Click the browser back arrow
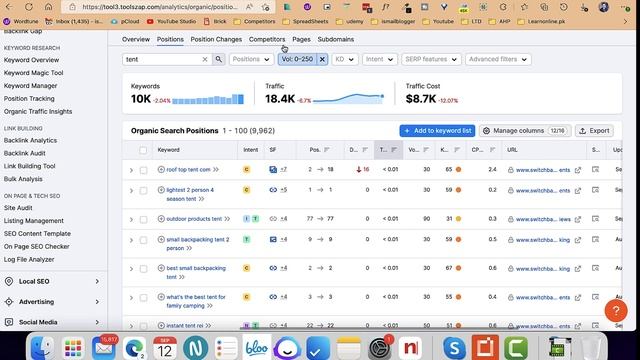 [x=9, y=7]
